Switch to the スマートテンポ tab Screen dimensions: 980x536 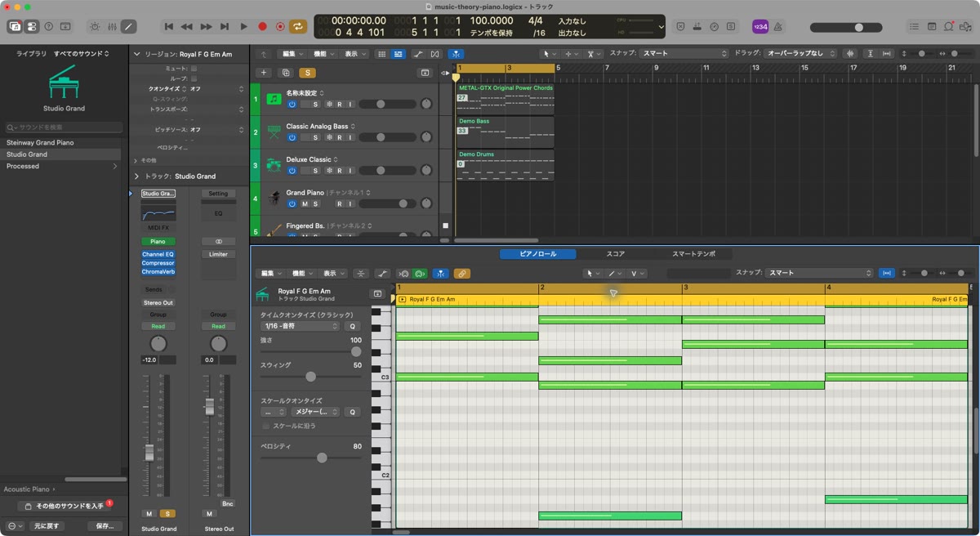pyautogui.click(x=693, y=254)
